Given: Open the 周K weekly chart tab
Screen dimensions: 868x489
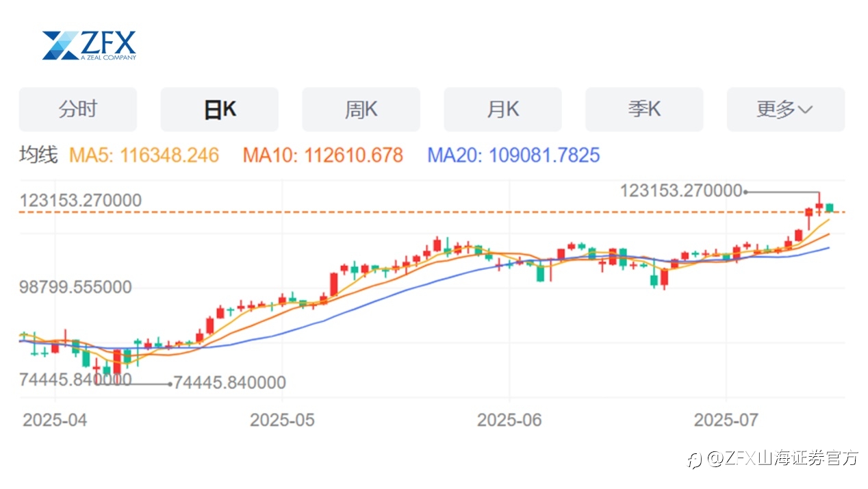Looking at the screenshot, I should 361,110.
